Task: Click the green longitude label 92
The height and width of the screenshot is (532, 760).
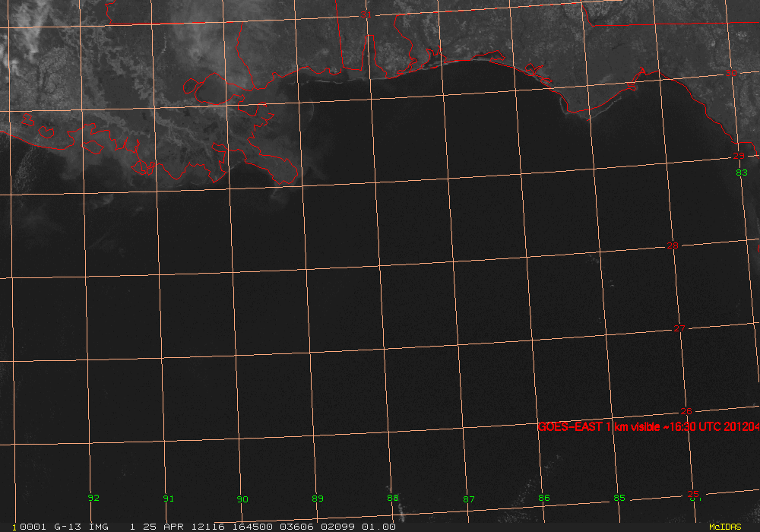Action: (93, 498)
